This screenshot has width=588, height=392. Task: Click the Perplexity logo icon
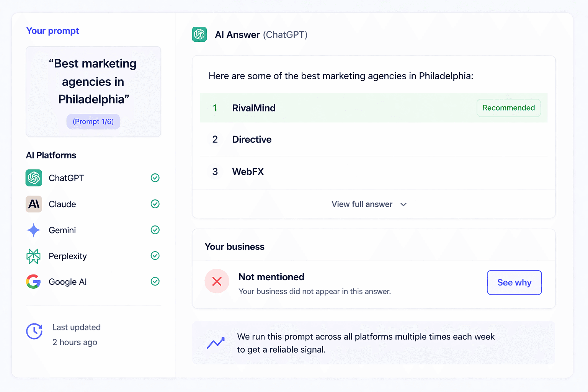[x=34, y=256]
